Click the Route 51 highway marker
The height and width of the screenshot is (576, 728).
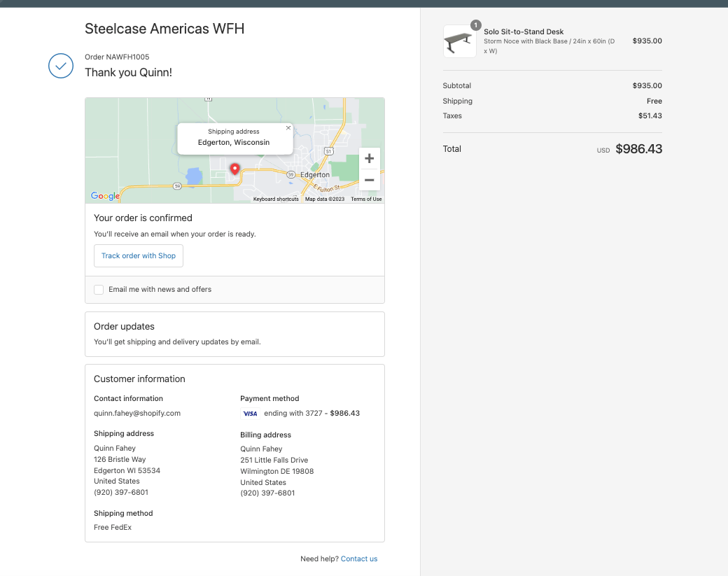(328, 151)
